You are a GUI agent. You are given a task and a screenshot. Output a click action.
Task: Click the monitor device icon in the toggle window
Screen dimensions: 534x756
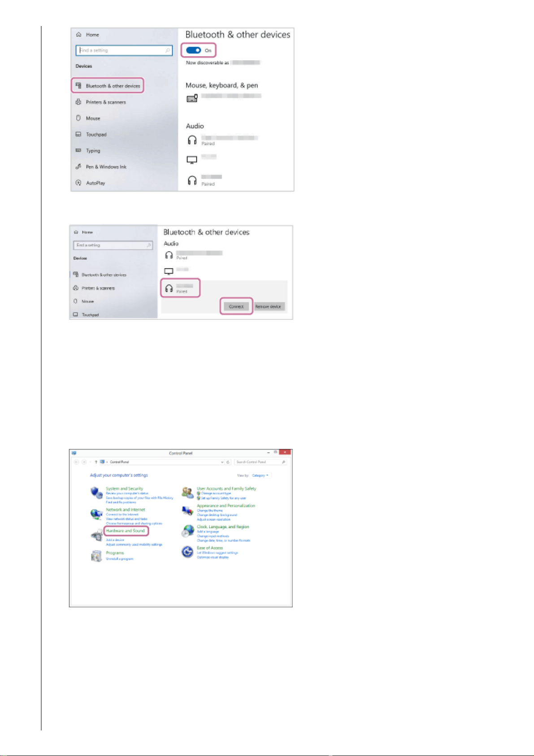(x=192, y=160)
